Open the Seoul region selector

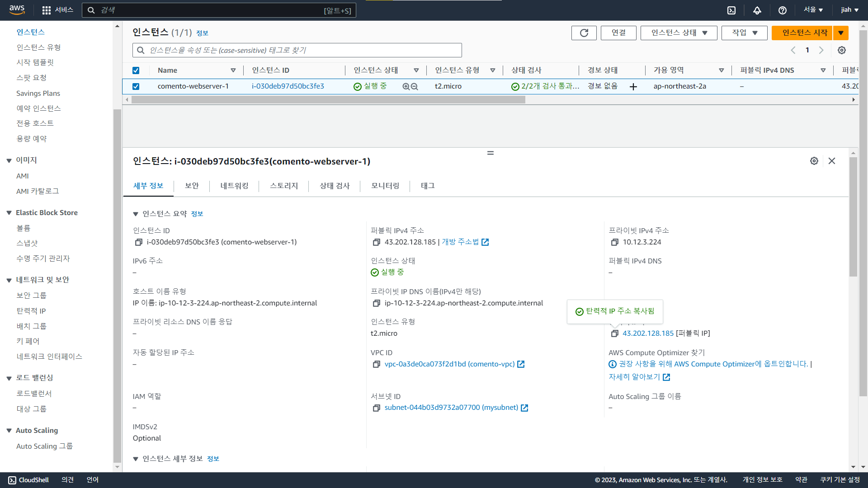pos(813,10)
